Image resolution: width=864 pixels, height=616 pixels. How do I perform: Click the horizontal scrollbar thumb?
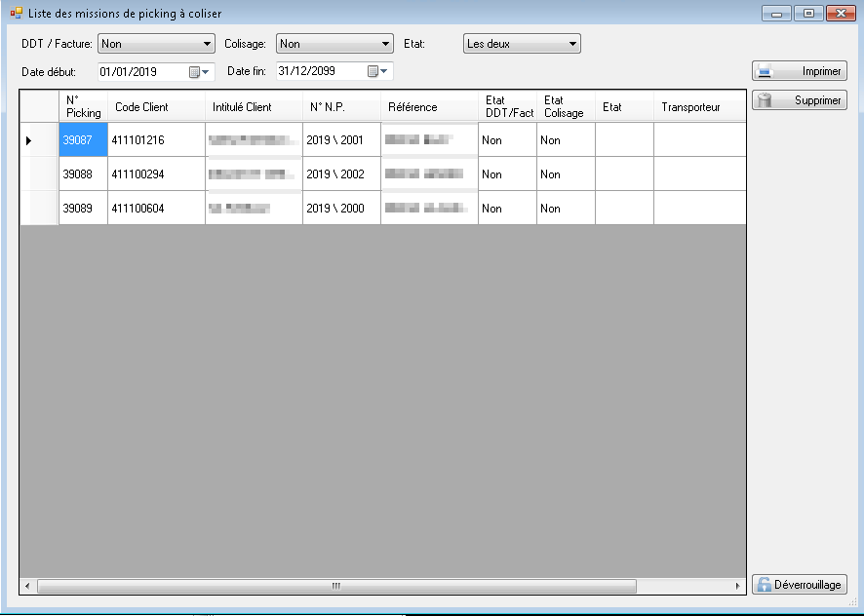coord(336,586)
